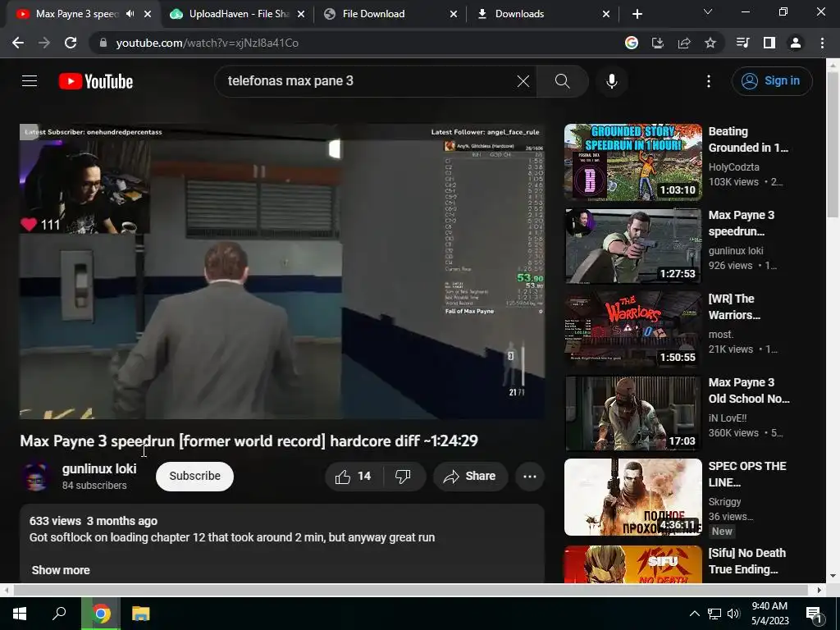View site info lock icon
Viewport: 840px width, 630px height.
pos(103,43)
